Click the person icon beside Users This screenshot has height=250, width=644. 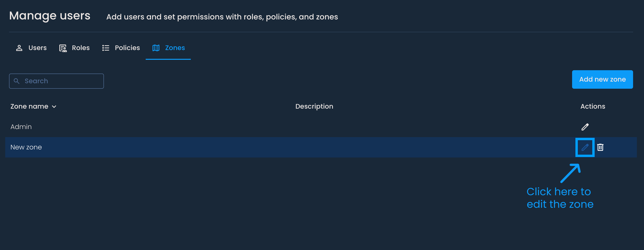19,48
